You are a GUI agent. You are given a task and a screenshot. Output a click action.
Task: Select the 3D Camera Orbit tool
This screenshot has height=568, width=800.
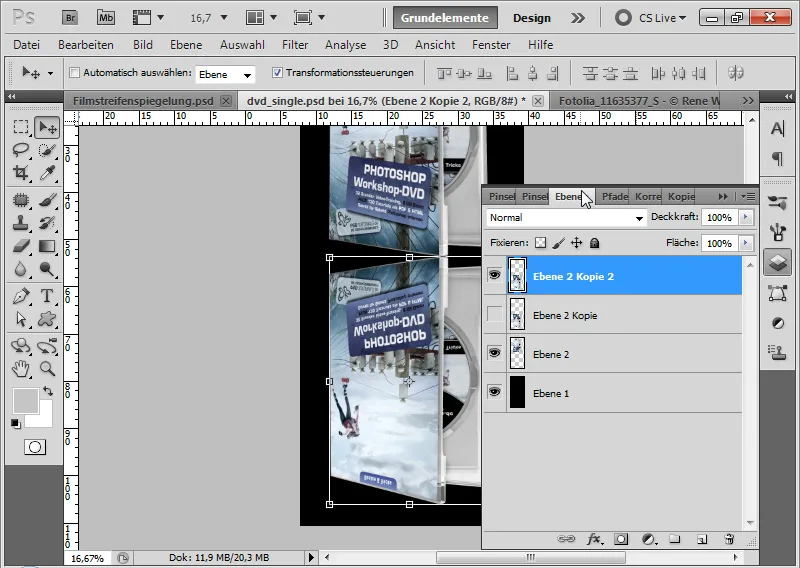pos(47,346)
